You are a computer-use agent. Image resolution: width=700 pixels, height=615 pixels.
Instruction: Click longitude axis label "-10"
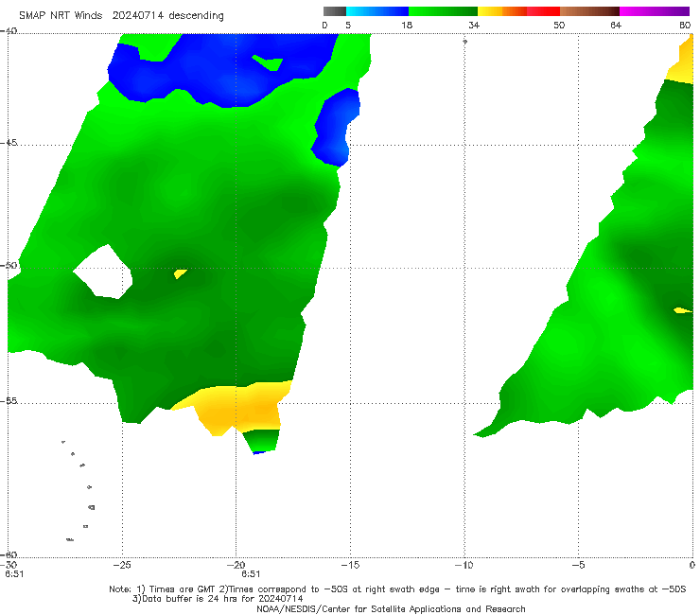(464, 565)
